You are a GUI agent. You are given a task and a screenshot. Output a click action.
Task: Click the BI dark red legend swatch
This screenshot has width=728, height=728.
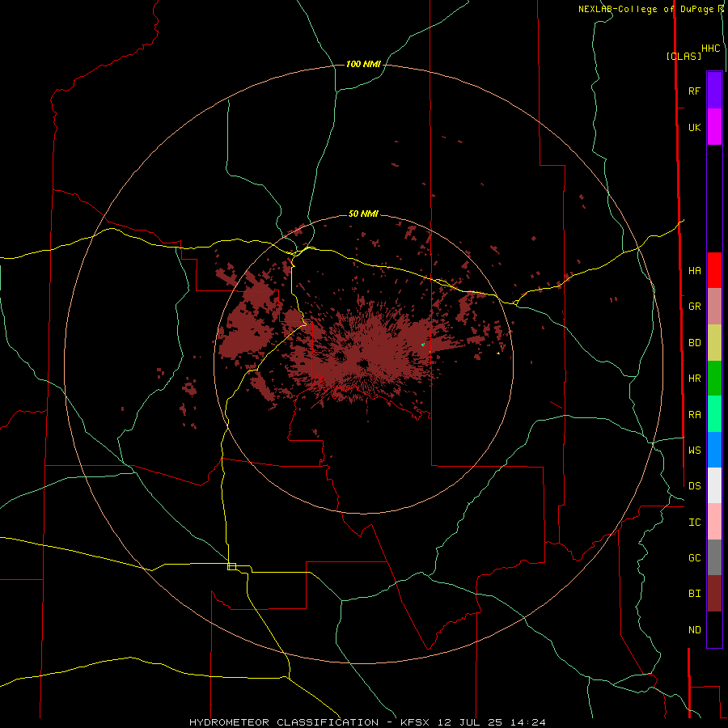click(714, 594)
